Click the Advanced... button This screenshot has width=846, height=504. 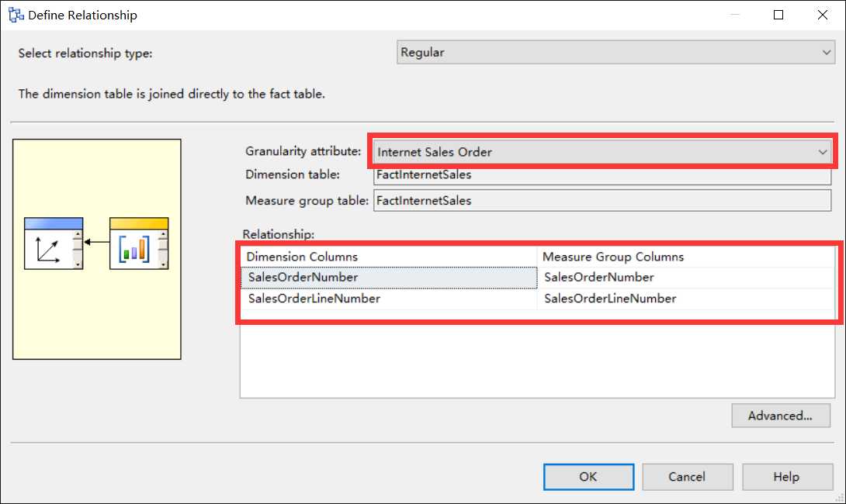(781, 416)
